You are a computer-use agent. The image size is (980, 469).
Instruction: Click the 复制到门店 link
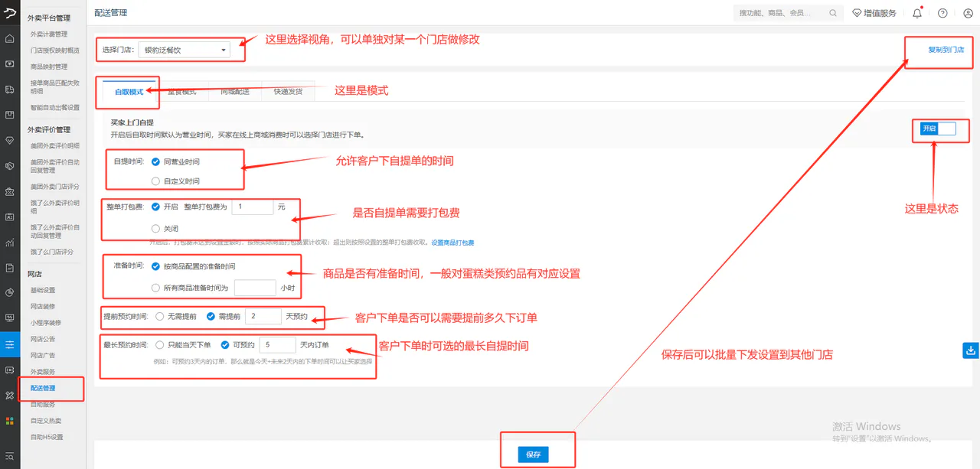tap(946, 50)
